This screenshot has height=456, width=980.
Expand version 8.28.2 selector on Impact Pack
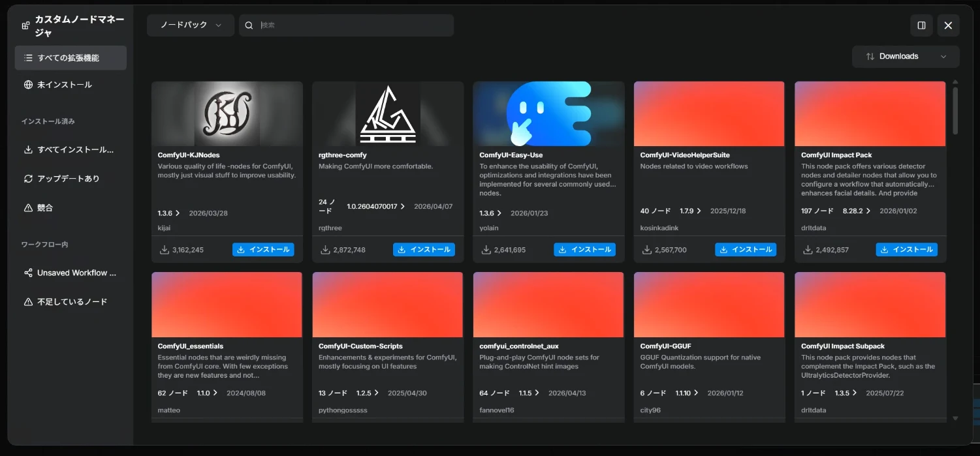click(x=857, y=211)
